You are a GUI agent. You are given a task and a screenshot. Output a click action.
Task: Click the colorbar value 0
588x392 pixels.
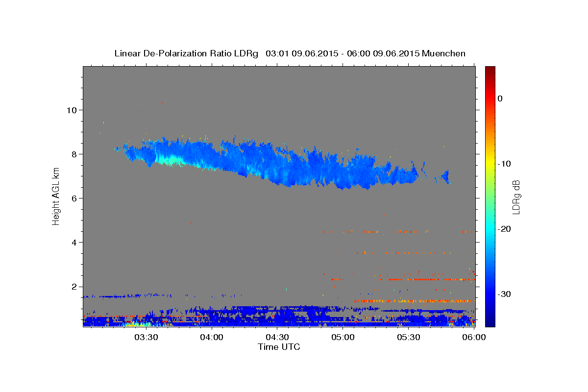click(x=500, y=98)
